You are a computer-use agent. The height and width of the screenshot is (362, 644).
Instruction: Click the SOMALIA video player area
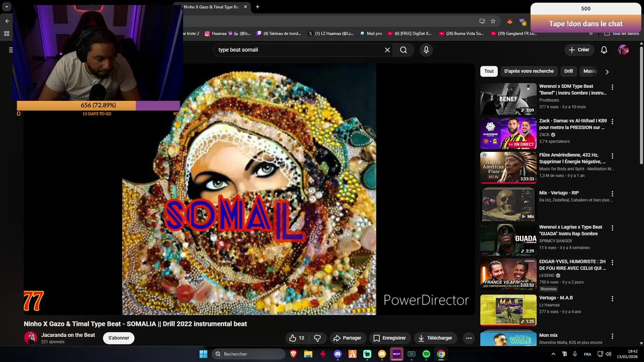pyautogui.click(x=249, y=190)
